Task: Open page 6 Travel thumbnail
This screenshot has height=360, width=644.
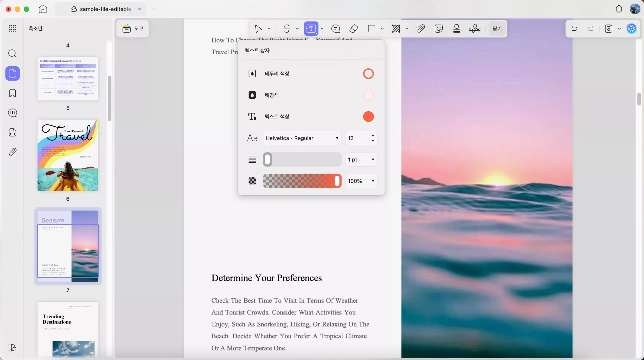Action: point(68,155)
